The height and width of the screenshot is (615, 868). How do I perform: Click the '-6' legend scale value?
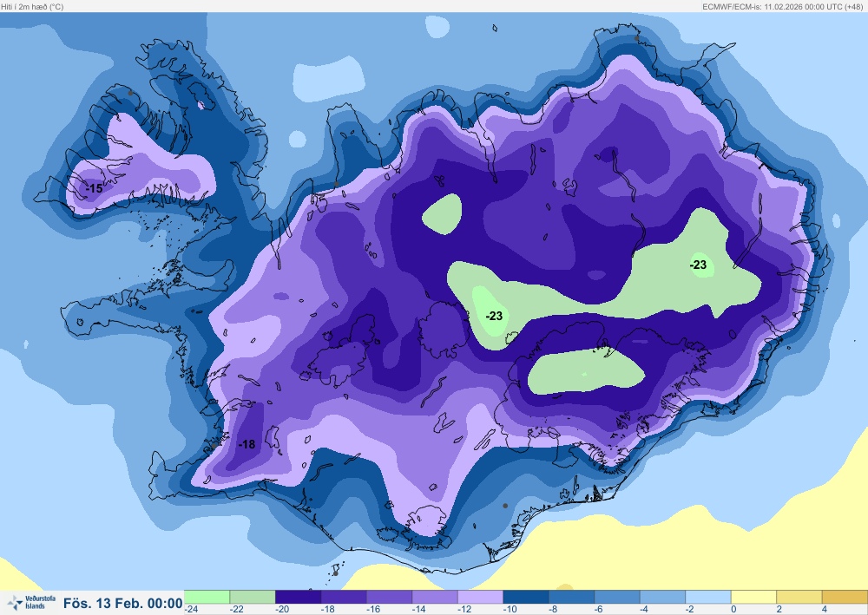[598, 610]
